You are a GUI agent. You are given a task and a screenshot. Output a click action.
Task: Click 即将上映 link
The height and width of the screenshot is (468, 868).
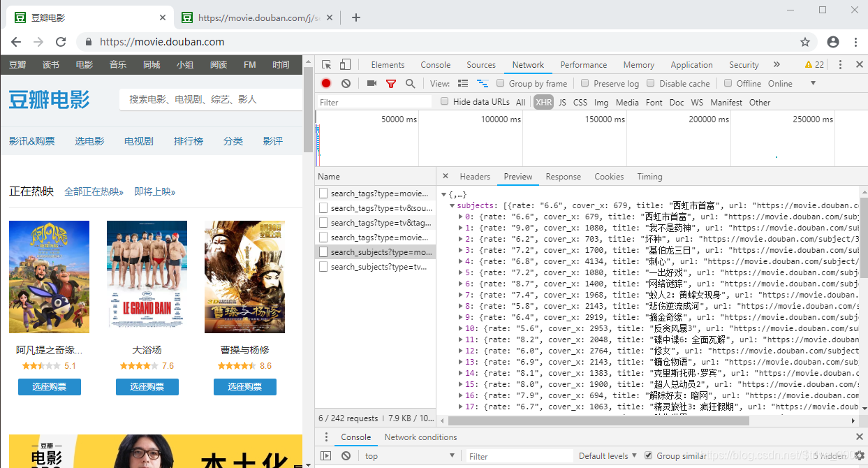coord(155,191)
